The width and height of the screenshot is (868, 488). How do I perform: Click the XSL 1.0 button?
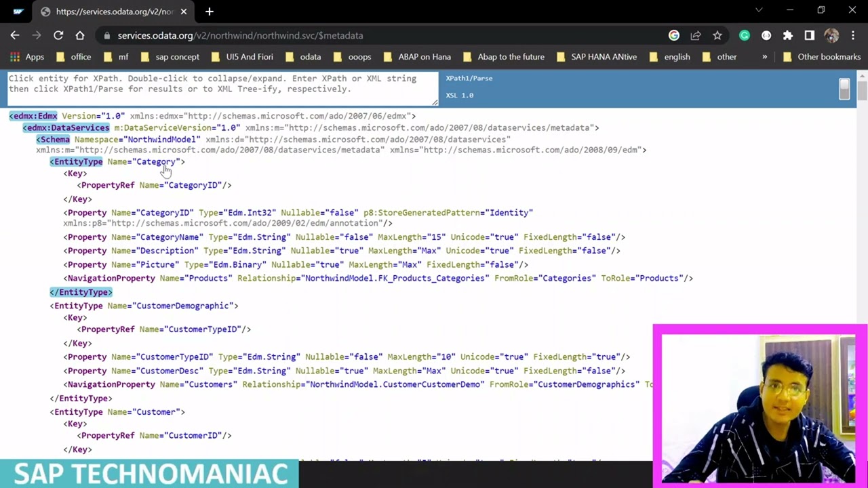click(x=459, y=95)
